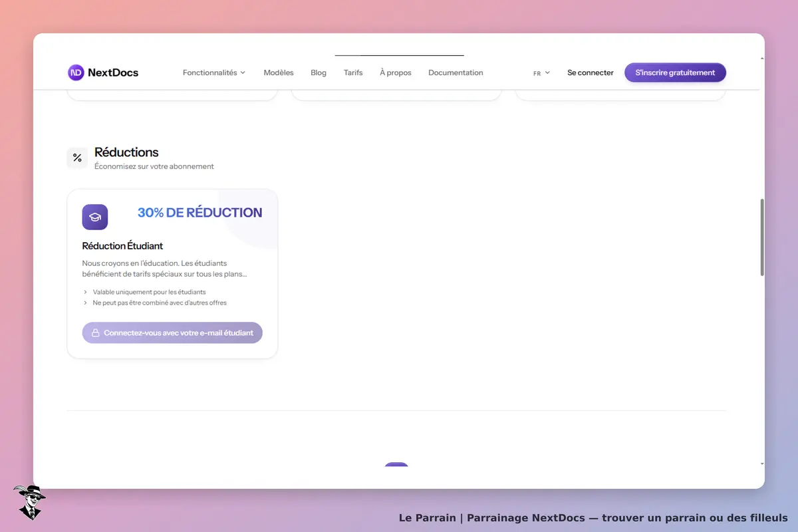798x532 pixels.
Task: Click the NextDocs brand name
Action: click(113, 72)
